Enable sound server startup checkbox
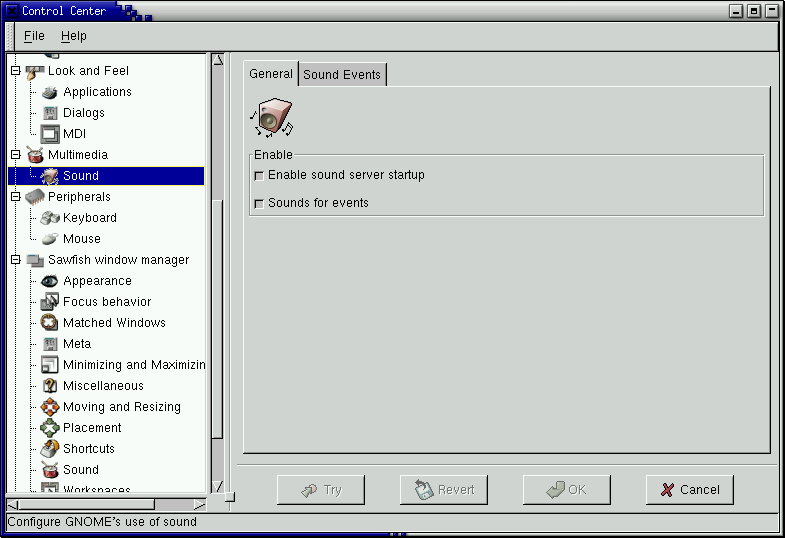Screen dimensions: 785x538 point(260,176)
